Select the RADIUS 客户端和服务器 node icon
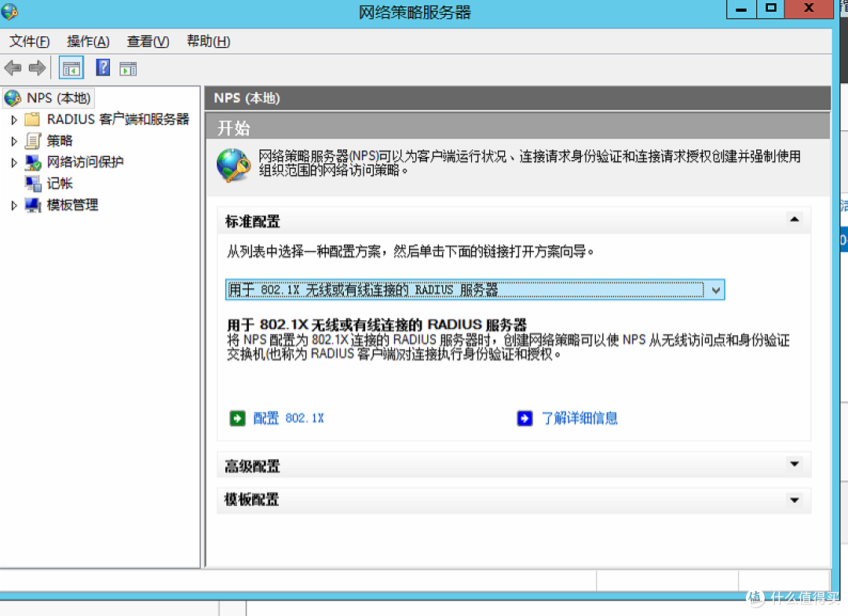The image size is (848, 616). point(31,119)
